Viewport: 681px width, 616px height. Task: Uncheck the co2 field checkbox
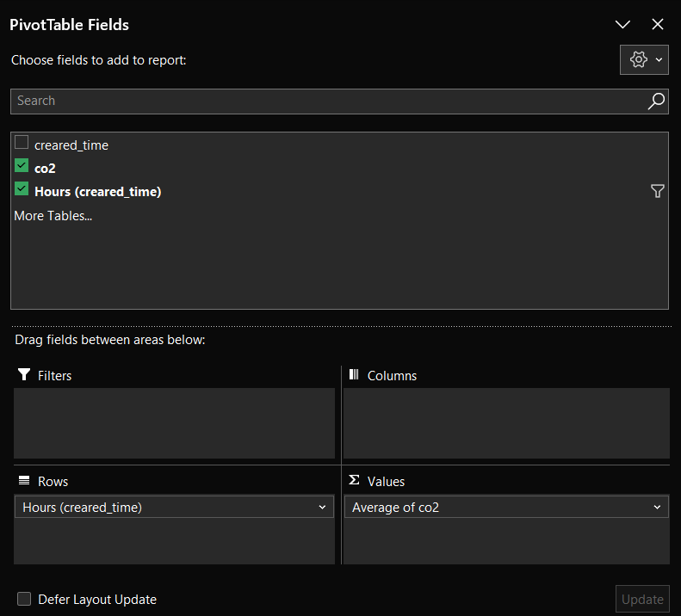point(22,165)
